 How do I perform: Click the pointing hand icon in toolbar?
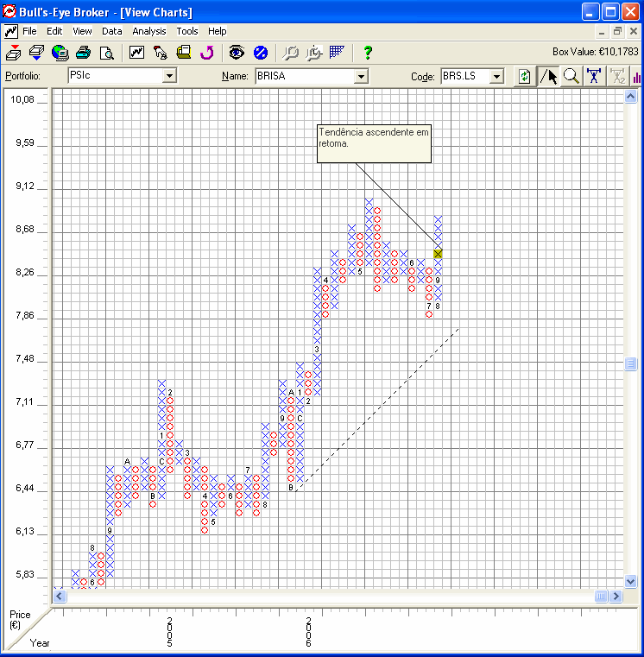point(160,53)
